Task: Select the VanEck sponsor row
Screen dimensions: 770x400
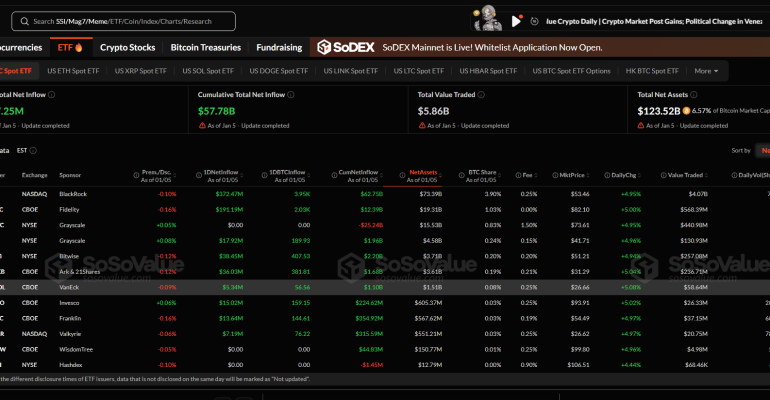Action: (x=385, y=287)
